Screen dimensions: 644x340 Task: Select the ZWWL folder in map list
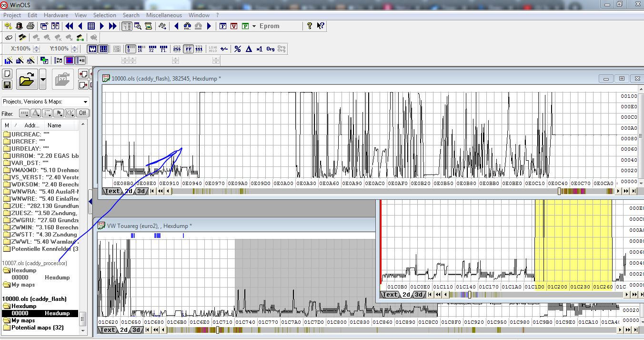click(x=40, y=242)
